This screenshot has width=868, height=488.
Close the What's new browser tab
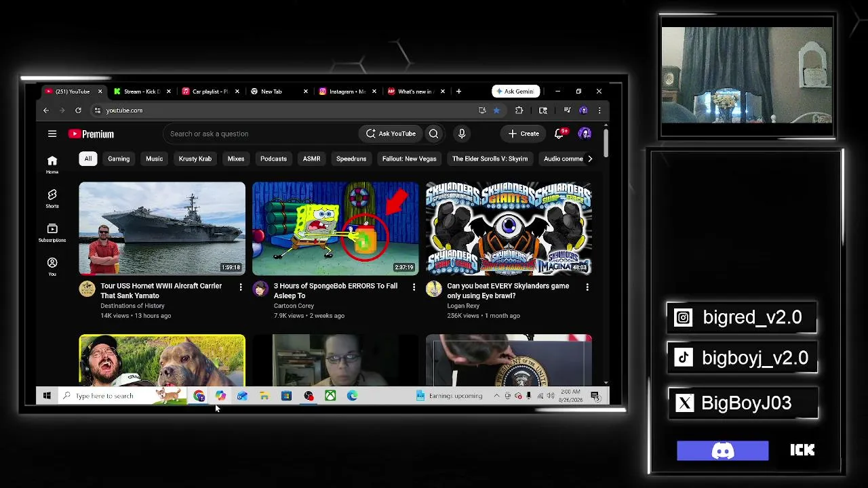pos(443,91)
